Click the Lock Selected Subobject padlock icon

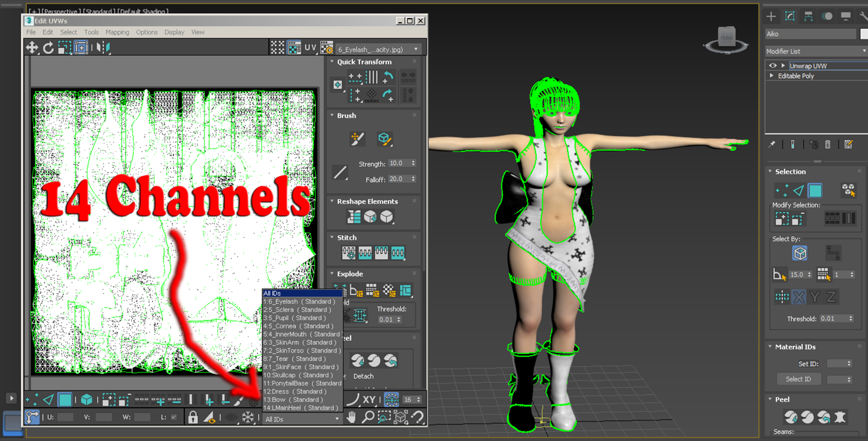point(193,418)
